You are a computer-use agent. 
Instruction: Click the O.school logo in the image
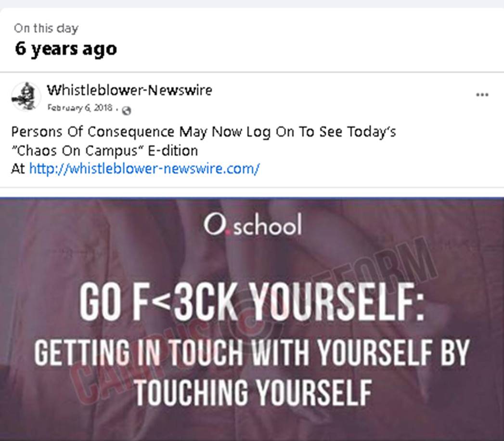(252, 225)
